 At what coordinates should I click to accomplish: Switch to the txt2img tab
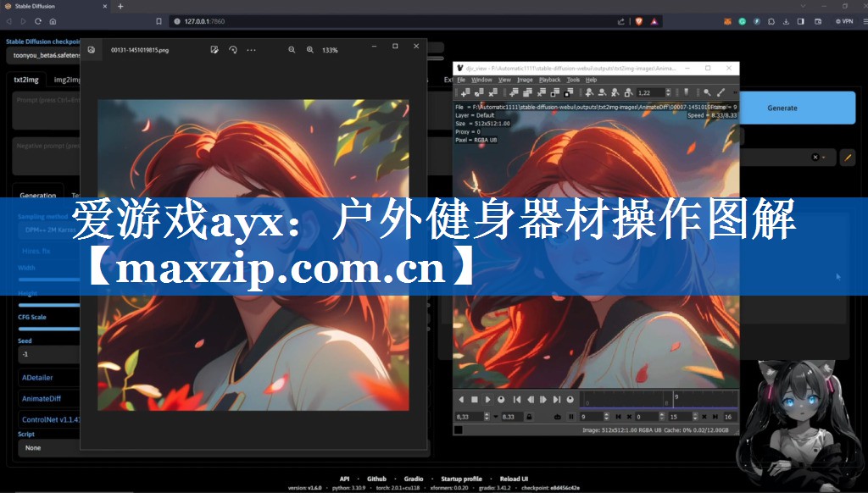coord(26,80)
